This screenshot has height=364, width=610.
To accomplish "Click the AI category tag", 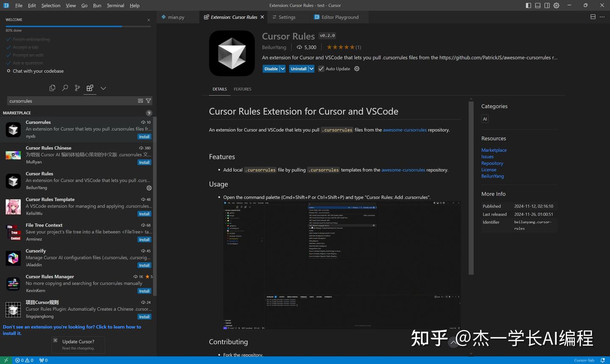I will coord(485,119).
